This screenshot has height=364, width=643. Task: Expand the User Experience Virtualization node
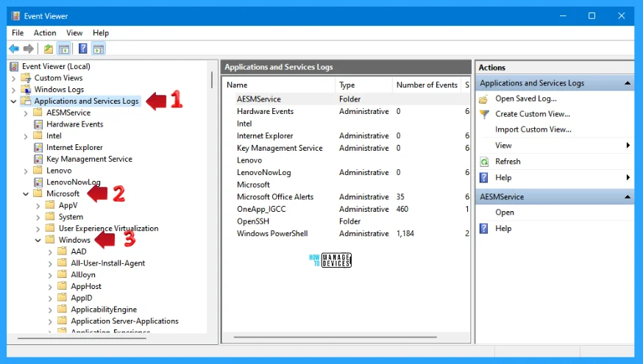point(38,229)
